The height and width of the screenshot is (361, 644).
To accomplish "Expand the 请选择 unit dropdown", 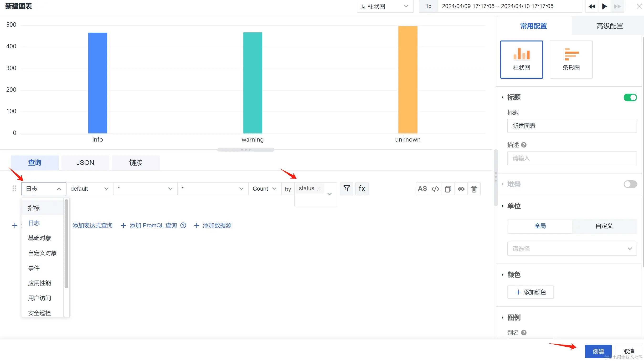I will (572, 249).
